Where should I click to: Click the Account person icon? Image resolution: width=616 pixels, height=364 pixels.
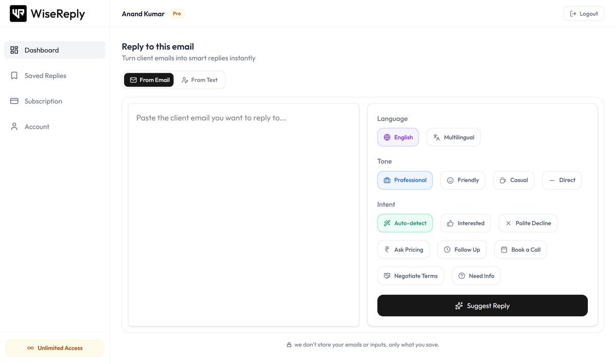point(14,127)
